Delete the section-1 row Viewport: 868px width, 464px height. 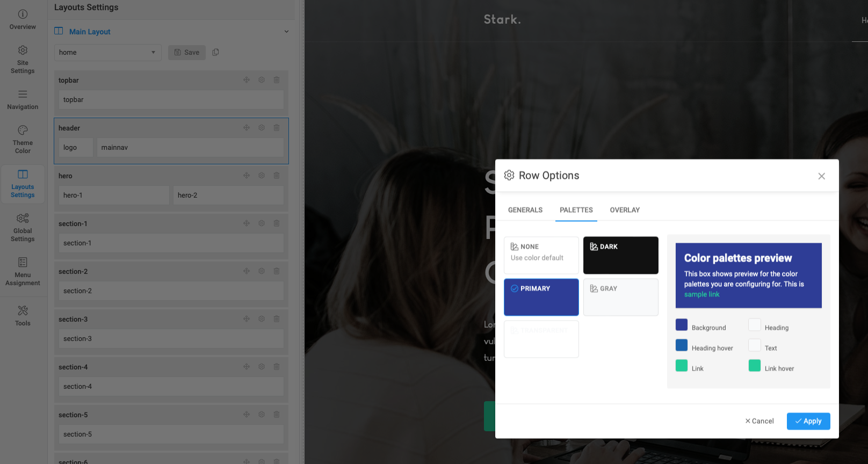(x=277, y=223)
